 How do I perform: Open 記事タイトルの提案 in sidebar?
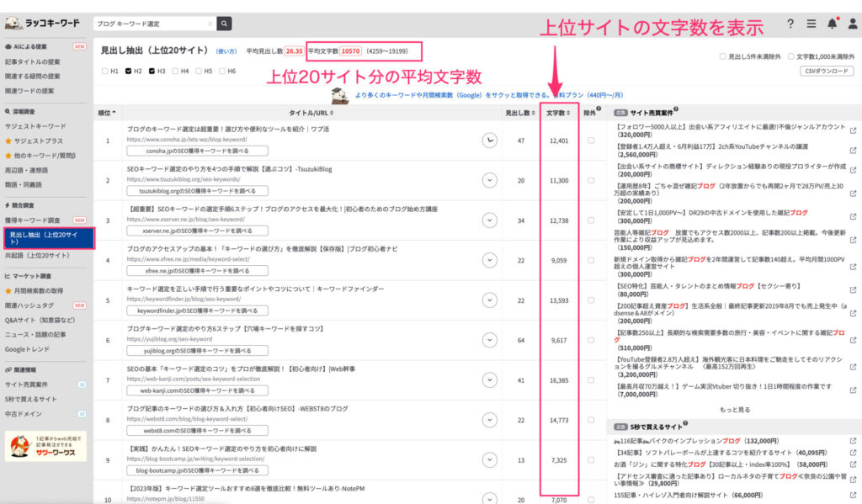click(33, 61)
